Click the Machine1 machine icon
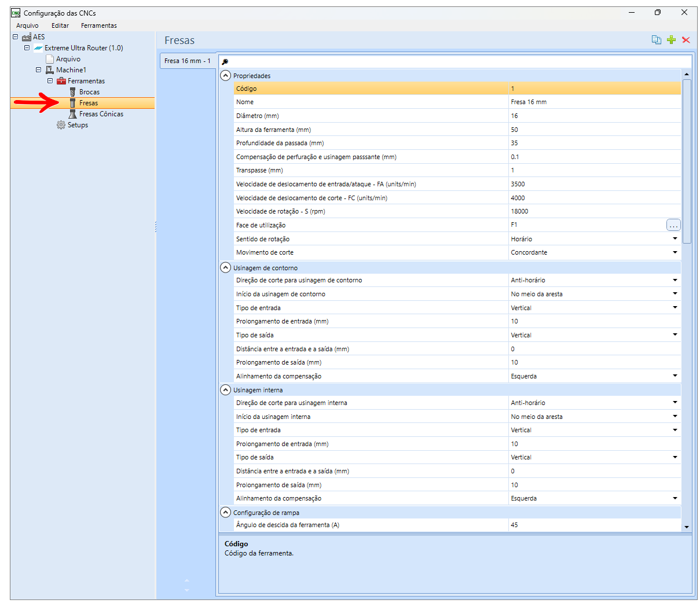 tap(50, 70)
